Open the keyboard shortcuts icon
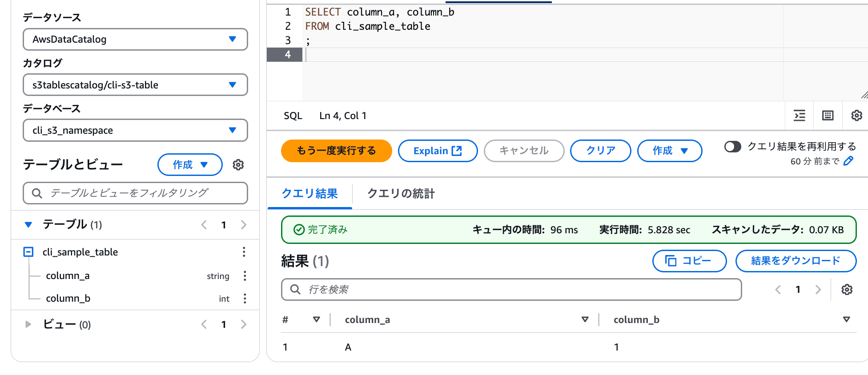The height and width of the screenshot is (375, 868). pyautogui.click(x=828, y=116)
